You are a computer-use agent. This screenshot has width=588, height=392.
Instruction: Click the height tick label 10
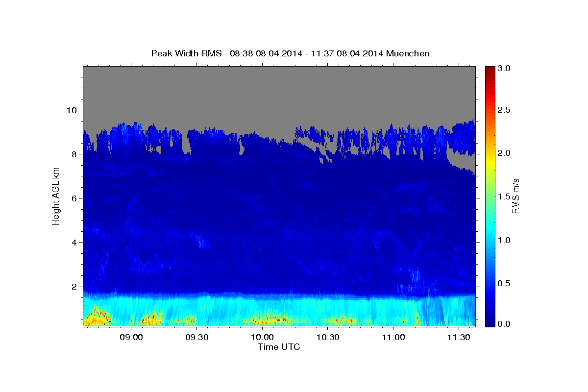point(72,110)
